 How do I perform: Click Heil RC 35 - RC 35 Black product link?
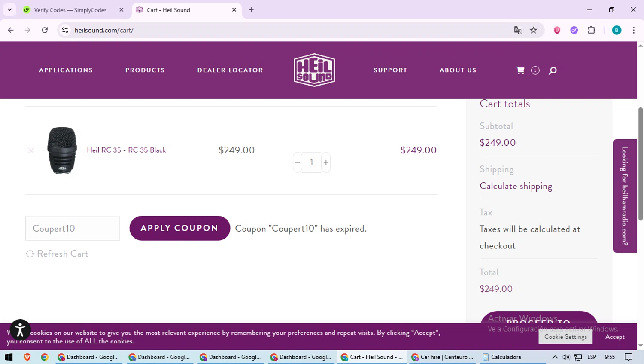click(x=126, y=150)
